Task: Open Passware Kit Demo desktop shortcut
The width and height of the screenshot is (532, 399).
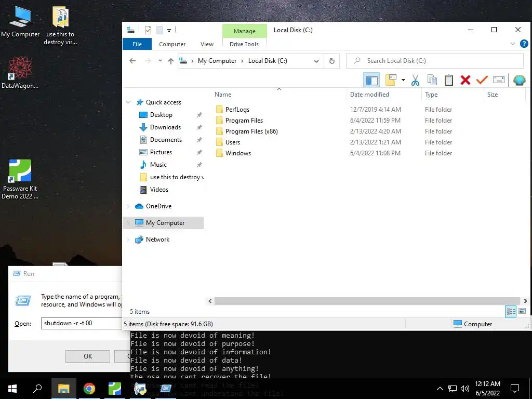Action: pyautogui.click(x=20, y=180)
